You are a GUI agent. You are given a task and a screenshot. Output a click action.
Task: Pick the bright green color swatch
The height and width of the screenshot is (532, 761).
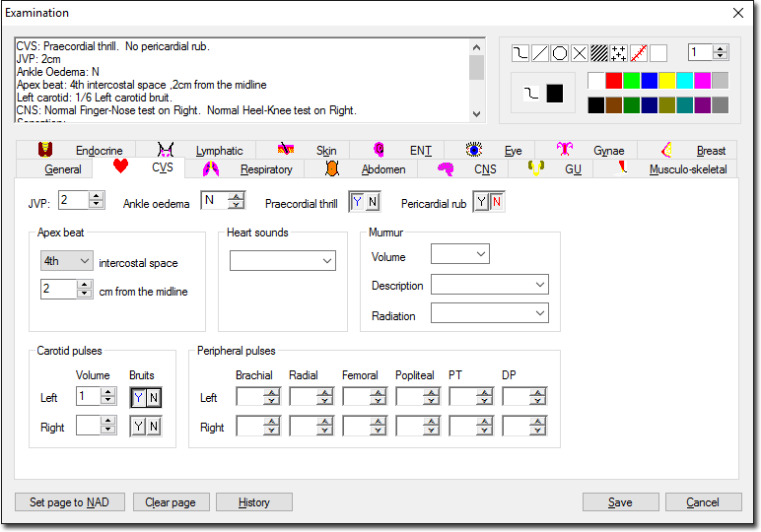(x=632, y=81)
